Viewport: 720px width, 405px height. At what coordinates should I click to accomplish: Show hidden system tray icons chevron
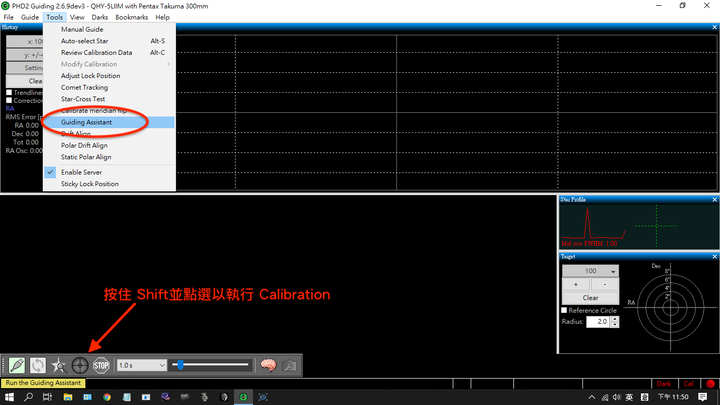pos(592,397)
